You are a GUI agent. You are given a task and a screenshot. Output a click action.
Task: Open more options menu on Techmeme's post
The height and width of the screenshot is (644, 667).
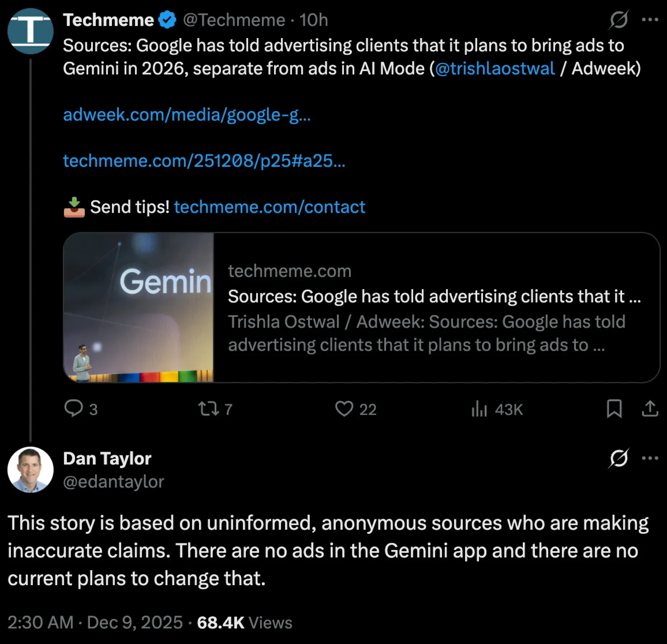[x=650, y=20]
